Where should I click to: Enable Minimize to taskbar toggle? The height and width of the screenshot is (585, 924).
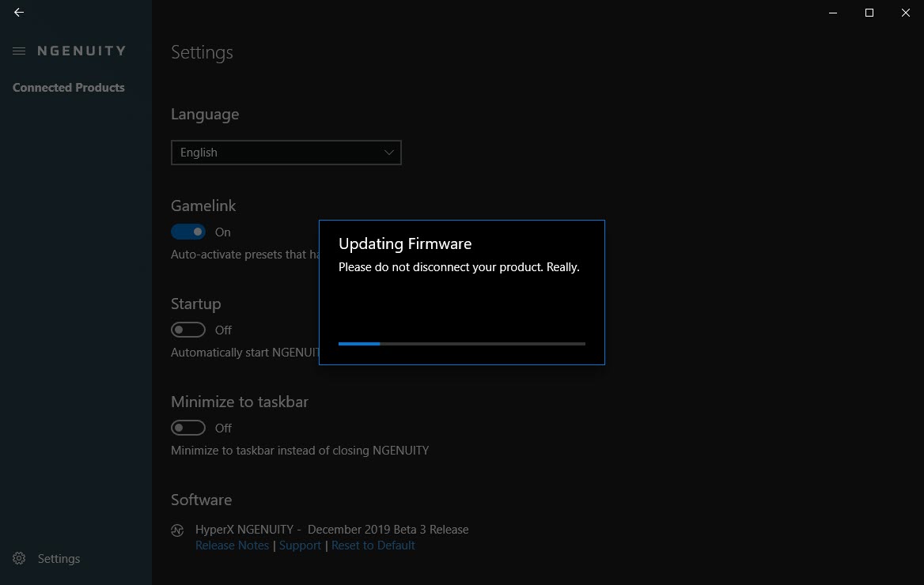[x=188, y=428]
